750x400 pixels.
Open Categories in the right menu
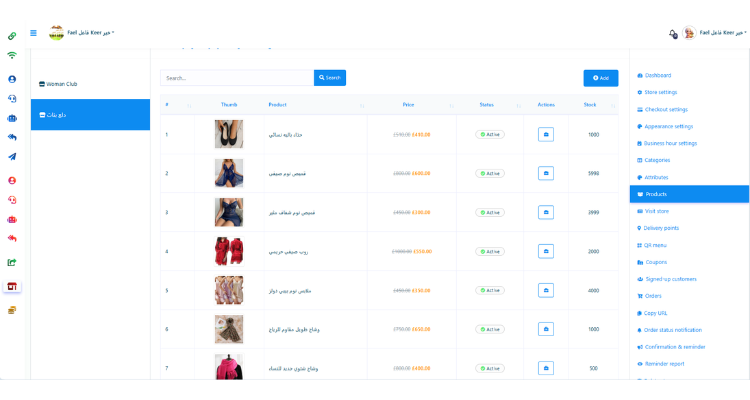coord(657,160)
